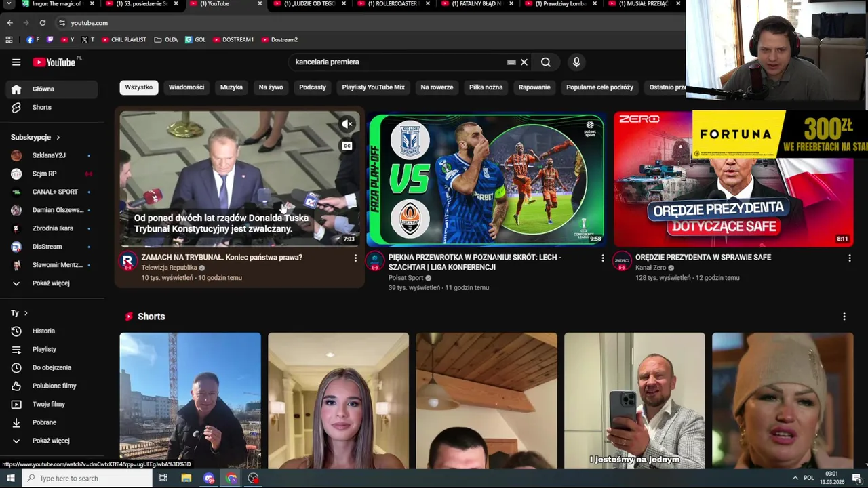
Task: Open Twoje filmy in sidebar
Action: click(52, 405)
